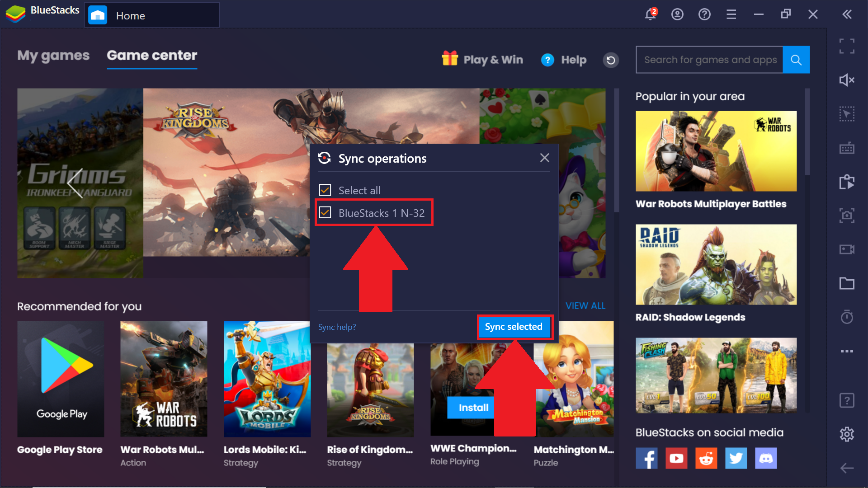Screen dimensions: 868x488
Task: Click the refresh circular icon
Action: point(611,60)
